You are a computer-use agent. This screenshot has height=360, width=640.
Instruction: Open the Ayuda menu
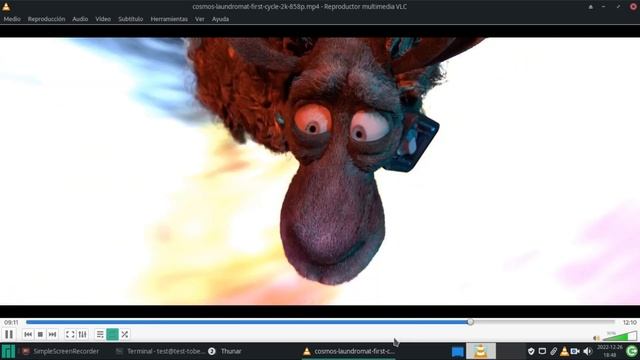coord(220,19)
